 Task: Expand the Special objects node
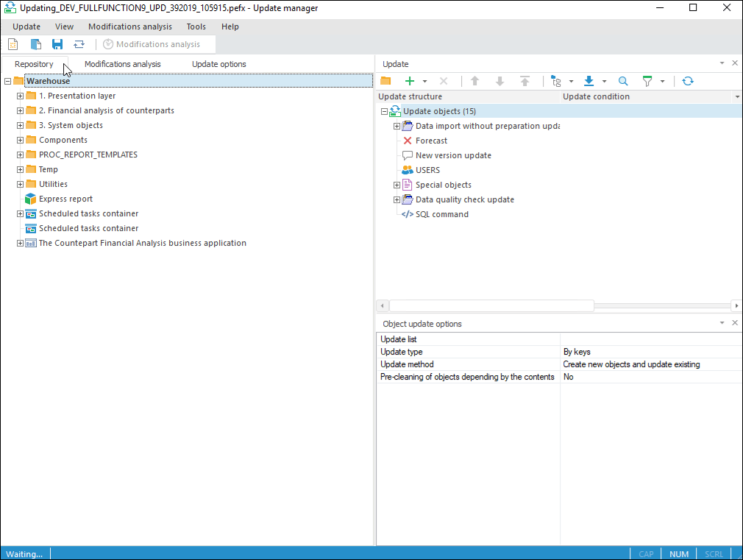(397, 185)
